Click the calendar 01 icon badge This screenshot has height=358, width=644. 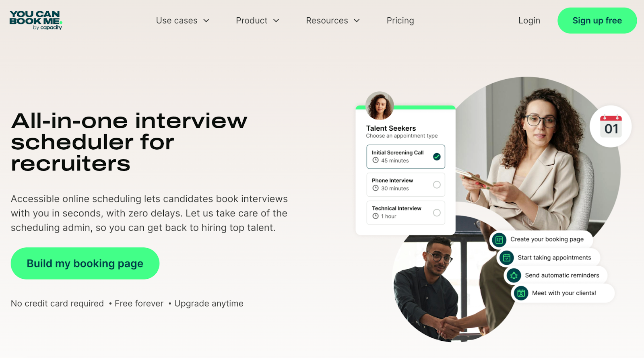point(611,126)
